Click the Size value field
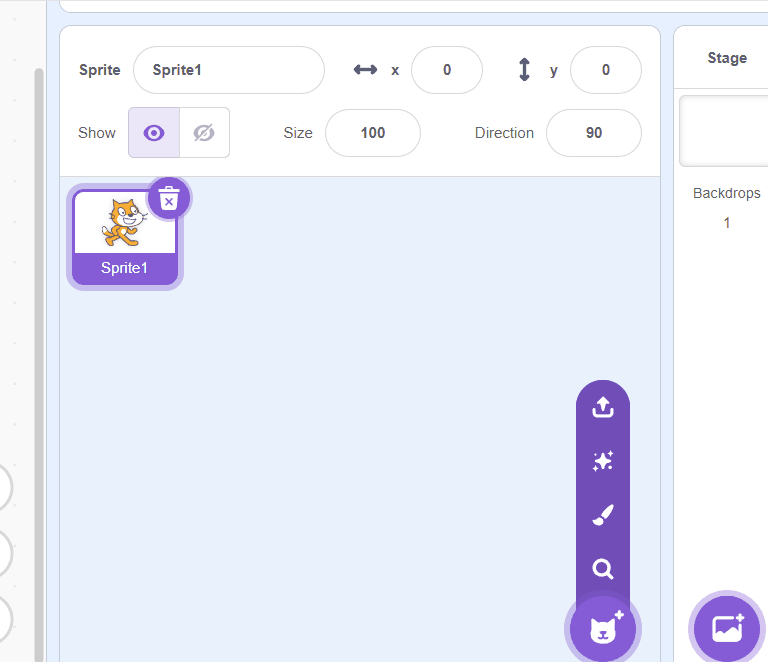This screenshot has height=662, width=768. pos(373,133)
